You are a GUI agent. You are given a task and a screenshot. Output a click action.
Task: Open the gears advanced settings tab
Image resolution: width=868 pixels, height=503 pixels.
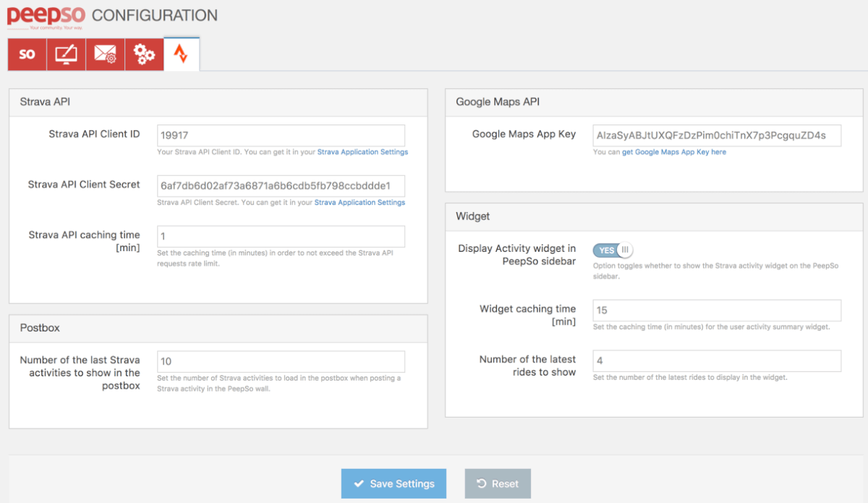tap(144, 54)
